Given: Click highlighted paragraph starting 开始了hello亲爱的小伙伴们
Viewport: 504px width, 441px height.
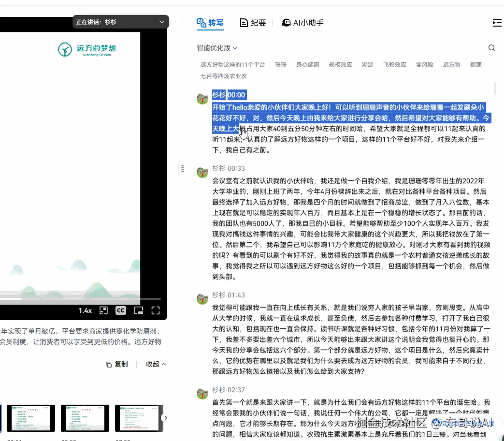Looking at the screenshot, I should 351,129.
